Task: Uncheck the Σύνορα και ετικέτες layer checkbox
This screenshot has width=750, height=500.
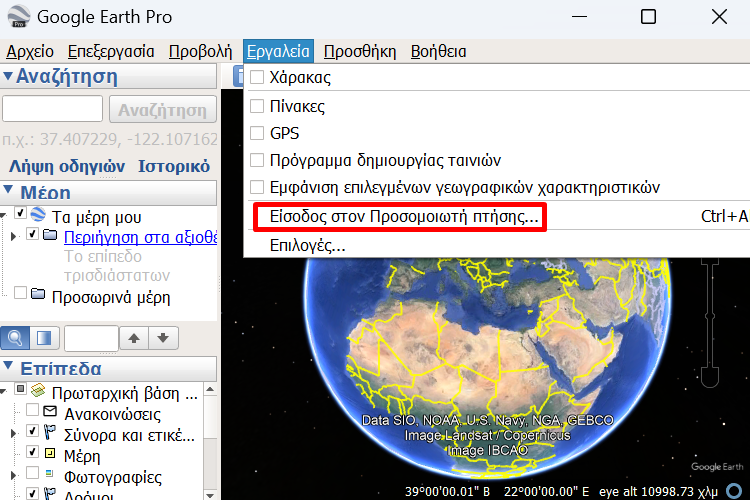Action: [x=32, y=431]
